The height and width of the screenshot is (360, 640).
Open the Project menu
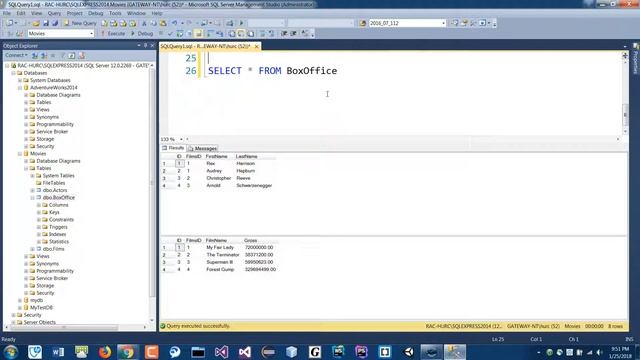(x=74, y=13)
